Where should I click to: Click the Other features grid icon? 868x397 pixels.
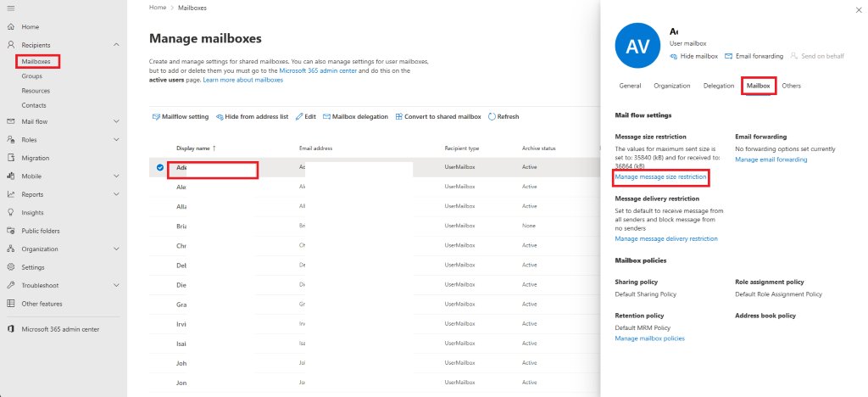click(10, 304)
